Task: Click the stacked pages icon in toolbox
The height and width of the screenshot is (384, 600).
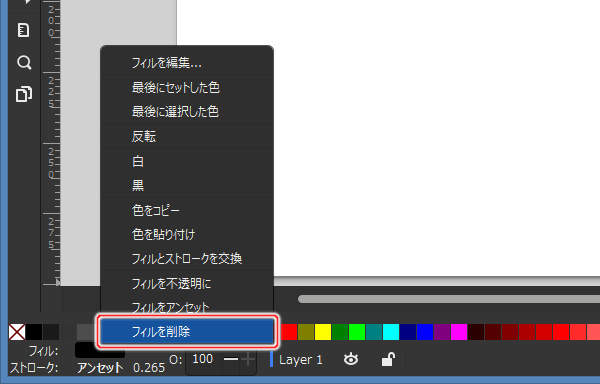Action: (24, 94)
